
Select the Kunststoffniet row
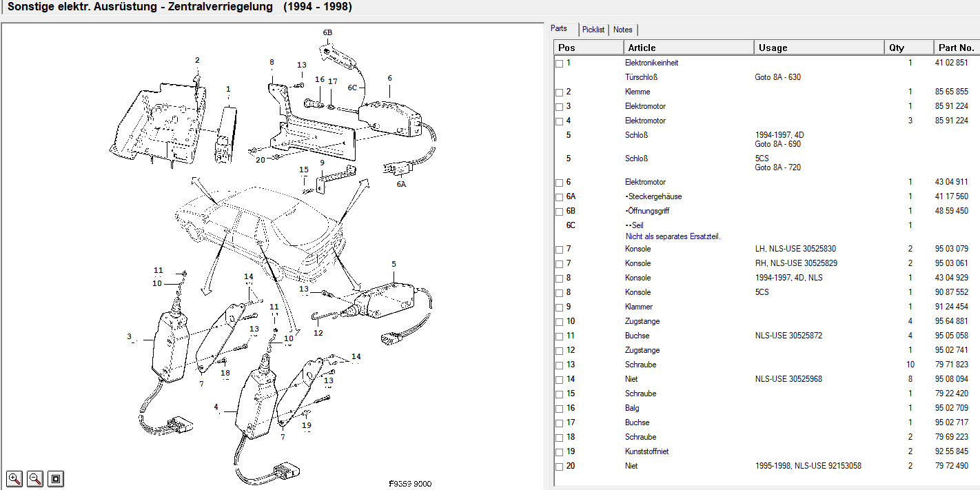[767, 451]
